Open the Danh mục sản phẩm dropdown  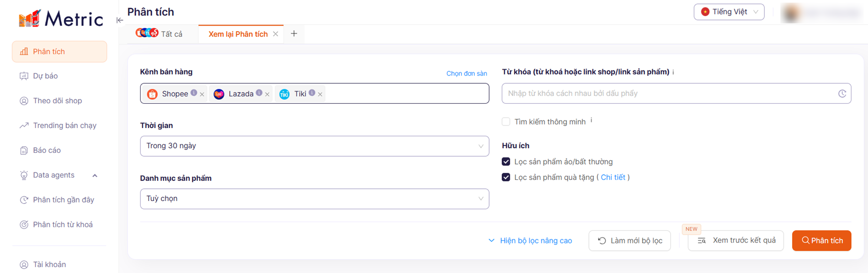(x=314, y=199)
